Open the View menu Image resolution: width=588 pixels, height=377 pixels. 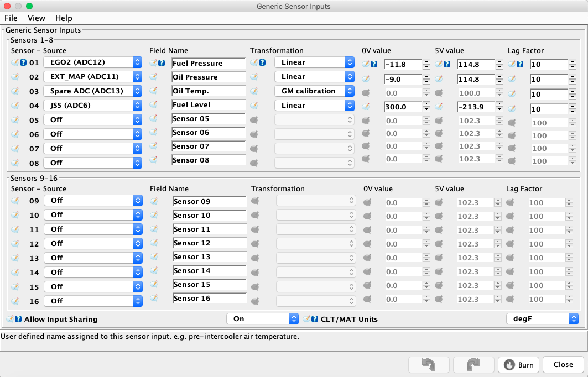(x=37, y=18)
